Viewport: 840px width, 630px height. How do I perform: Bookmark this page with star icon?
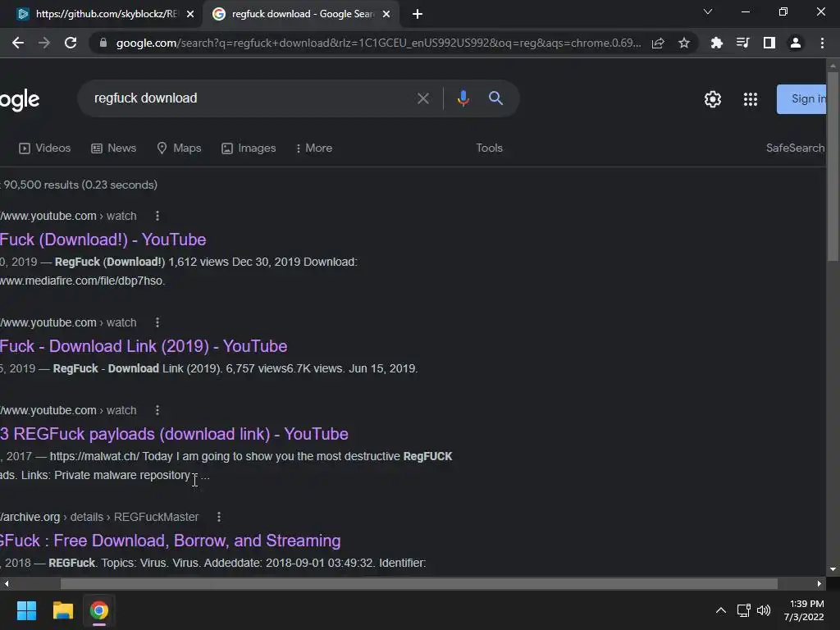click(x=684, y=43)
